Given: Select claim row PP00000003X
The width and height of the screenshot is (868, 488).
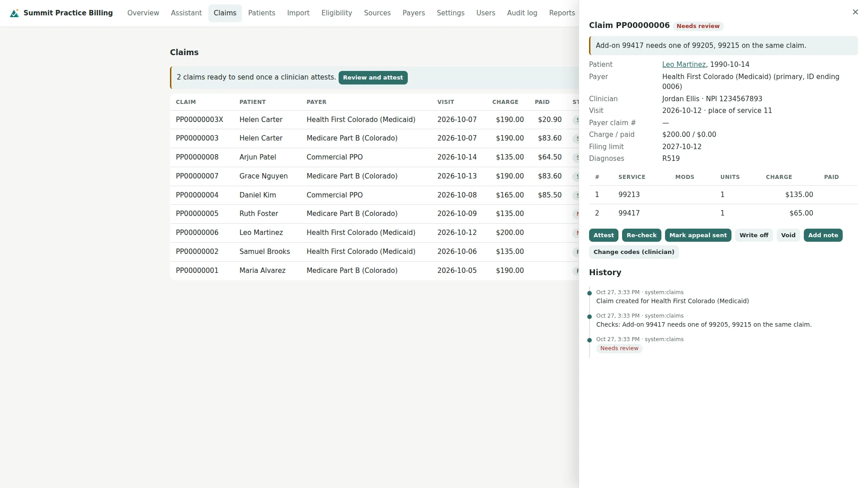Looking at the screenshot, I should coord(374,120).
